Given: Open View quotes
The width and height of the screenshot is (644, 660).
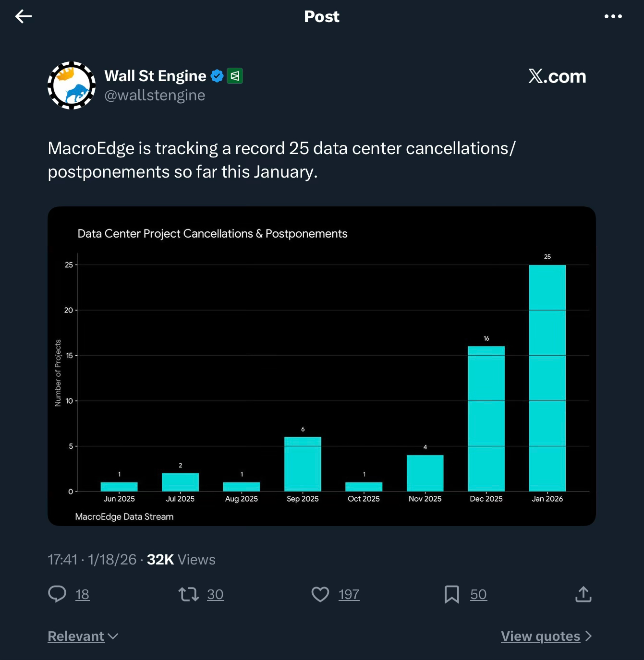Looking at the screenshot, I should point(546,636).
